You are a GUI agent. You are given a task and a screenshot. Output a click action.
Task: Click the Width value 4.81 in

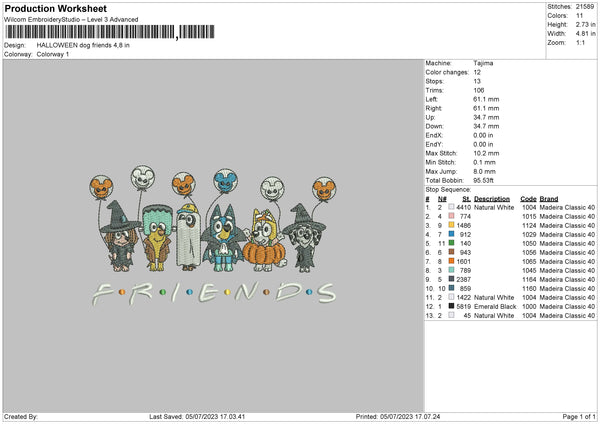pyautogui.click(x=585, y=34)
